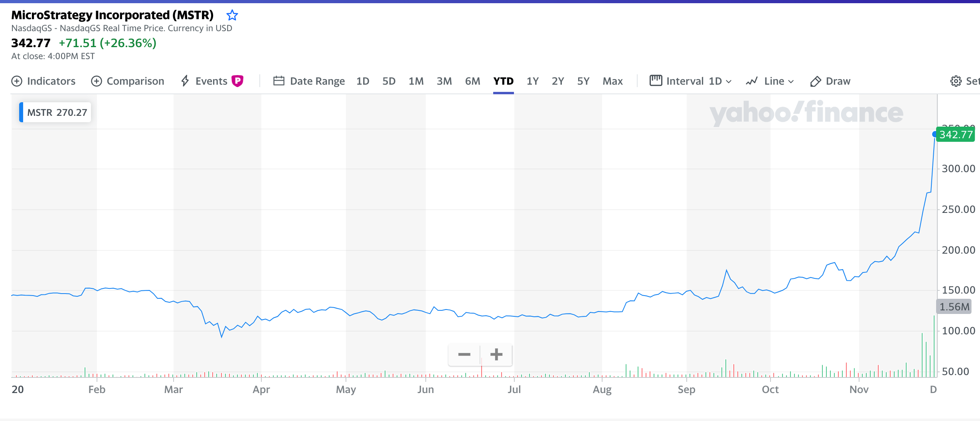This screenshot has height=421, width=980.
Task: Select the 5D date range
Action: pos(389,81)
